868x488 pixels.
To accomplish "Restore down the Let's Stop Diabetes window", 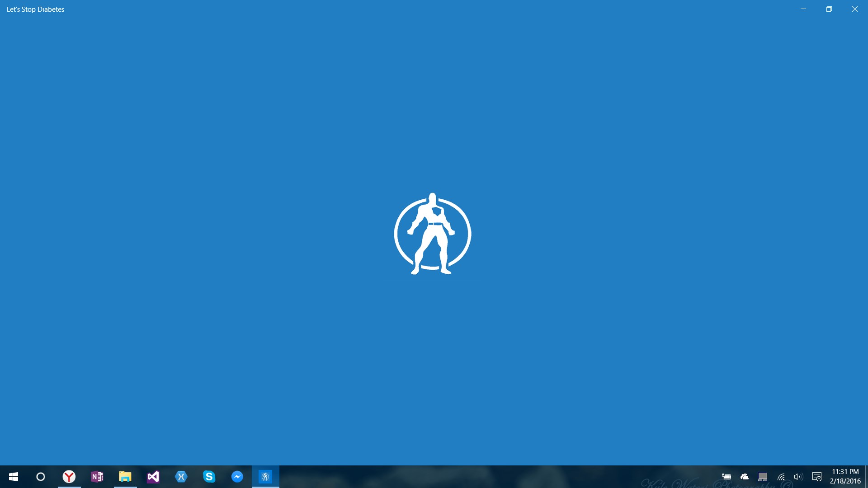I will tap(829, 9).
